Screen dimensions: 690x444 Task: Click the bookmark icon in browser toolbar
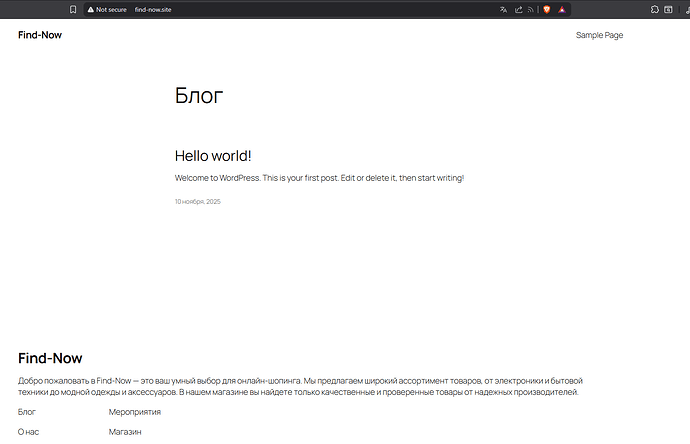[73, 9]
